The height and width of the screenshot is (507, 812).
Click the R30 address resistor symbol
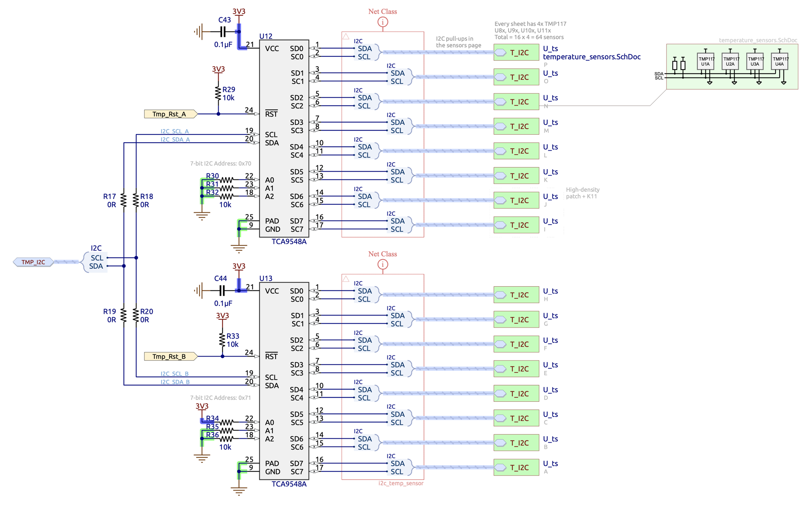coord(226,180)
